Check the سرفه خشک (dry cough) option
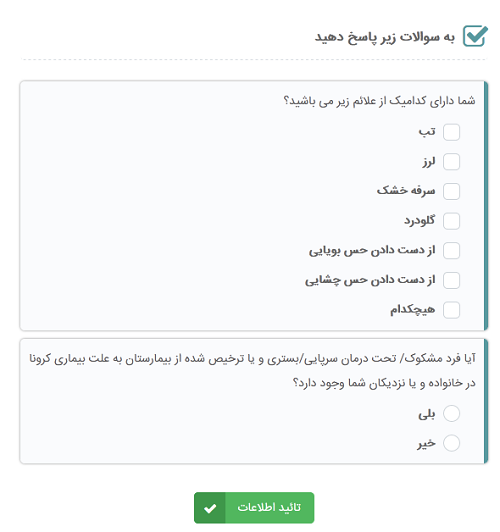 (x=451, y=191)
